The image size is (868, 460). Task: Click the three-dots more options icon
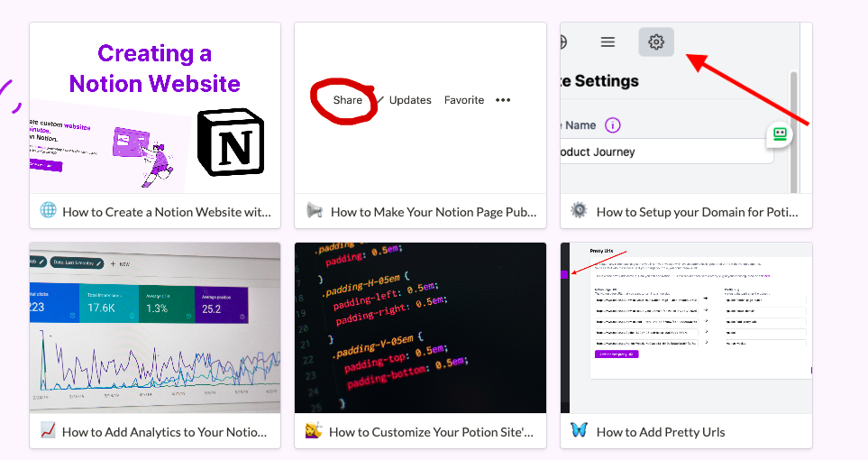(x=503, y=100)
